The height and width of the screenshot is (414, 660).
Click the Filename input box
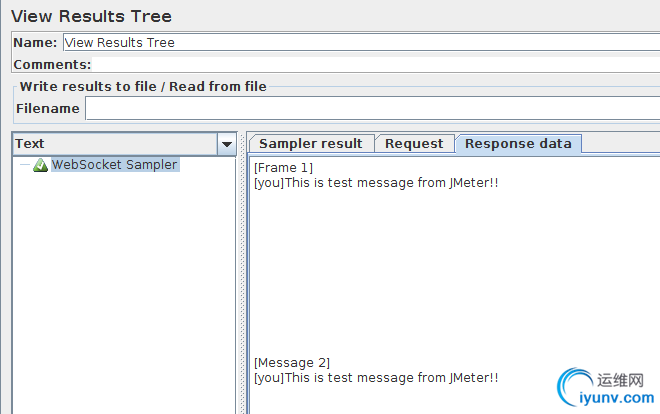point(372,108)
